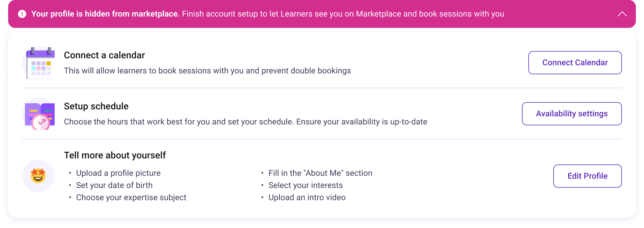Click the Setup schedule heading
The image size is (644, 228).
tap(96, 106)
